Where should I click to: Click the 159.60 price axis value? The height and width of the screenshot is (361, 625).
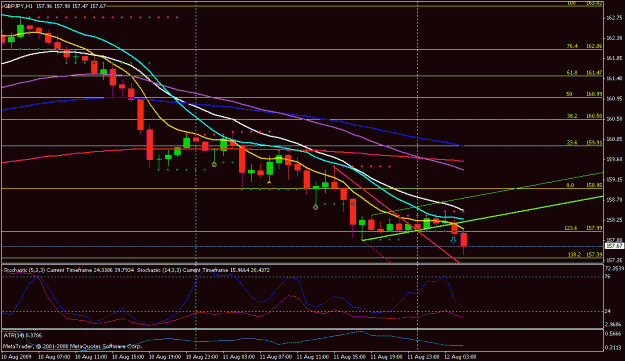pyautogui.click(x=614, y=159)
